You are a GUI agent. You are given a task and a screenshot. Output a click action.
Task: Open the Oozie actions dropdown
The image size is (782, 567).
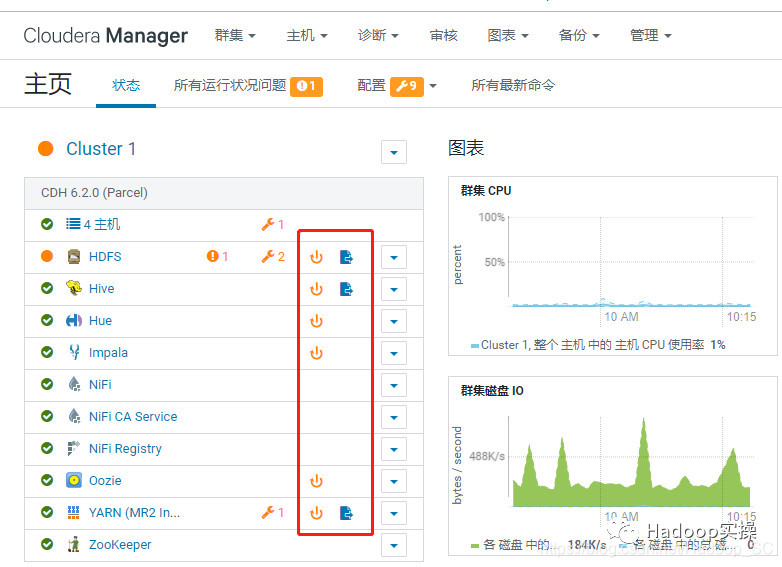[394, 481]
